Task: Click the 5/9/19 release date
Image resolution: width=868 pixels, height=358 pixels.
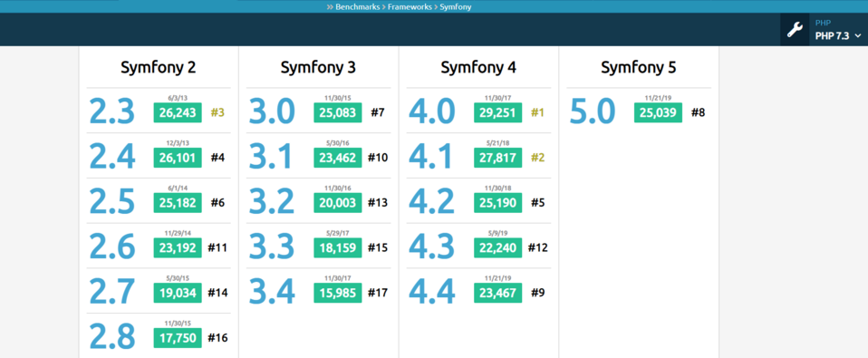Action: point(497,233)
